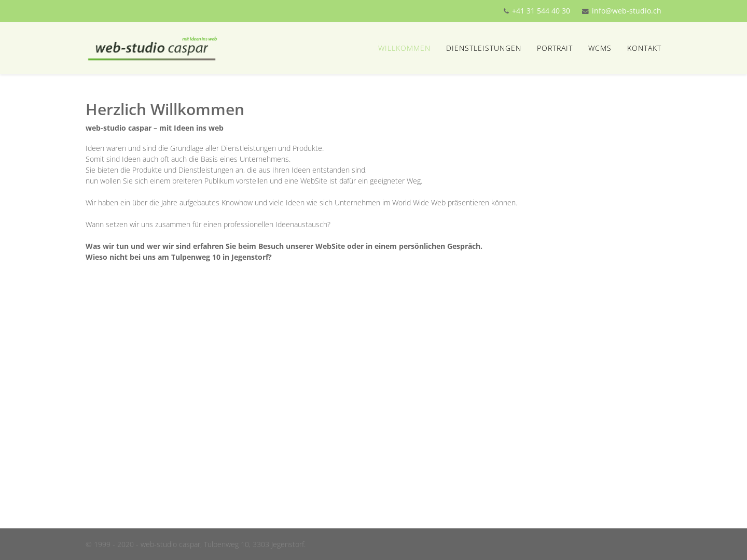Go to the Portrait page
Screen dimensions: 747x560
tap(555, 48)
